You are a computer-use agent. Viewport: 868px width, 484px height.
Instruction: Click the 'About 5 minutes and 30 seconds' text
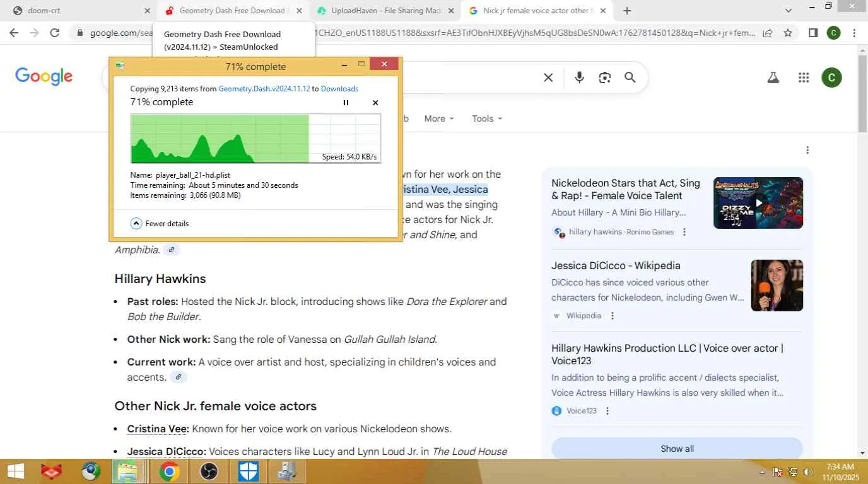tap(243, 185)
